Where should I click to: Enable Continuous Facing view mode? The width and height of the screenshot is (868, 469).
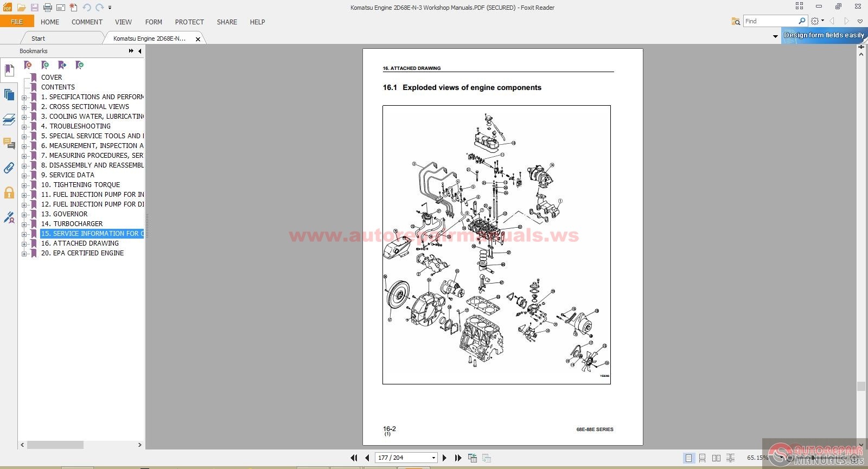click(x=730, y=458)
